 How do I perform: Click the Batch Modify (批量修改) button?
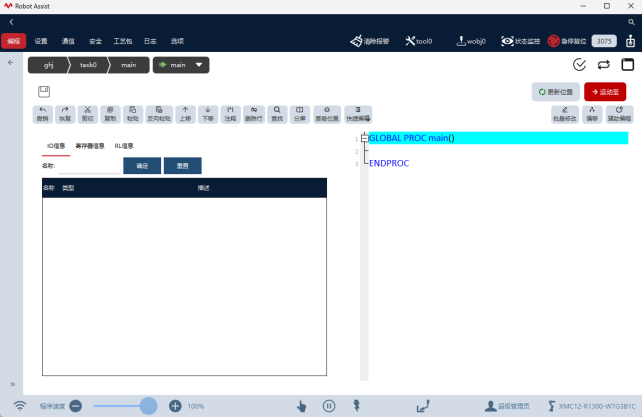pyautogui.click(x=565, y=114)
